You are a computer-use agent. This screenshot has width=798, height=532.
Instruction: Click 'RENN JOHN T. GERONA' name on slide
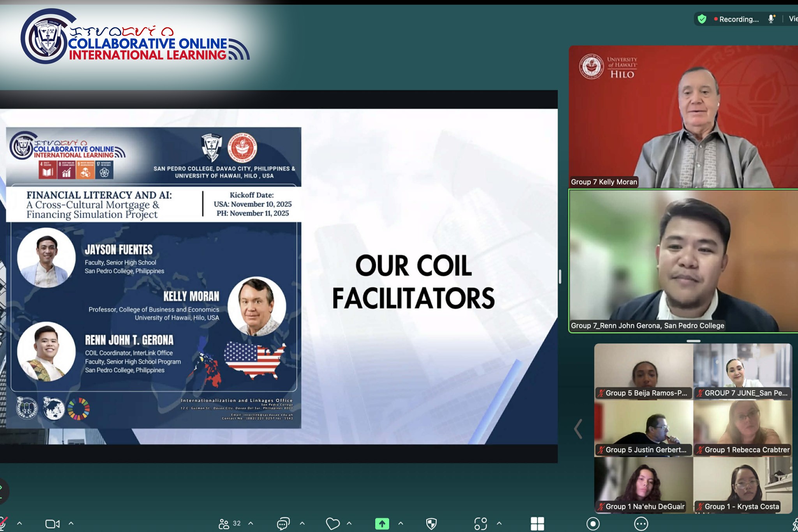[129, 340]
